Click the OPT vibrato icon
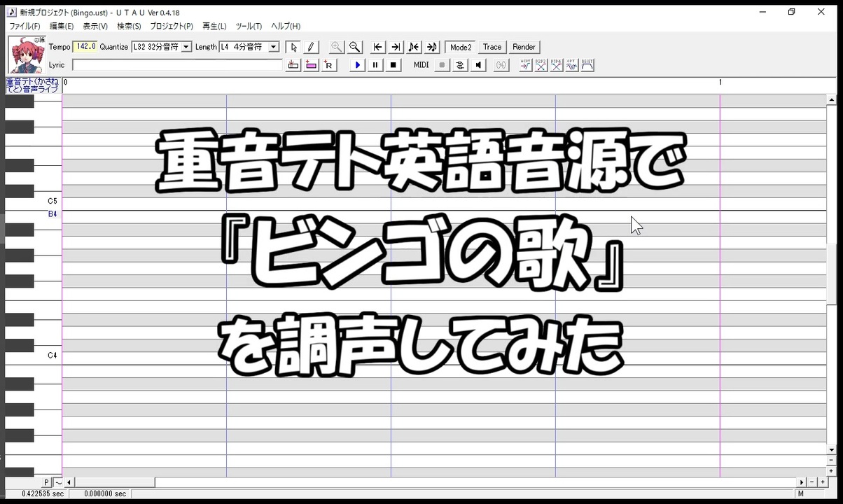The width and height of the screenshot is (843, 504). point(572,65)
